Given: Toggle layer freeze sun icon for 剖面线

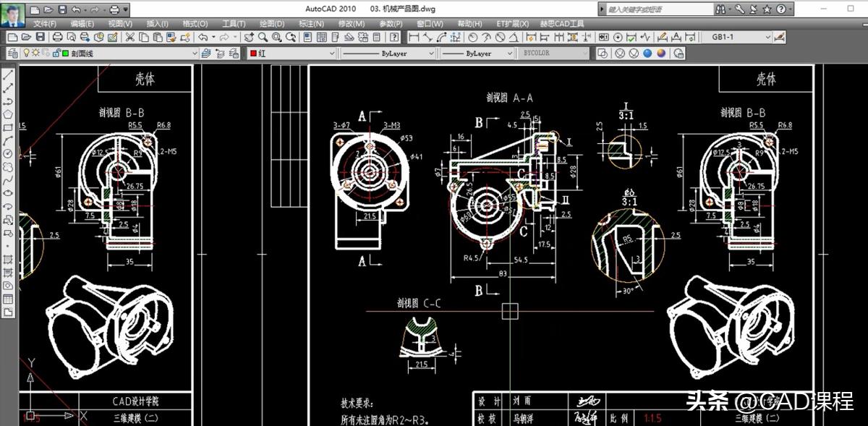Looking at the screenshot, I should point(35,53).
